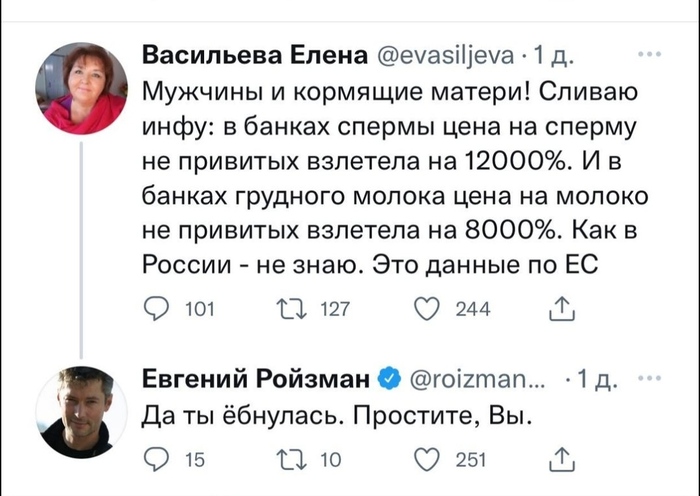Share Васильева Елена's tweet

click(562, 310)
